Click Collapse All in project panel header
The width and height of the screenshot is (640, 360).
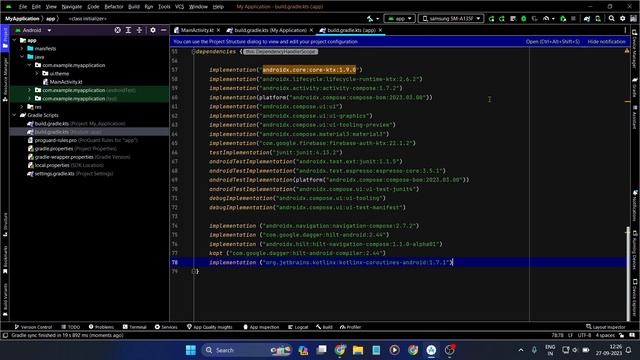click(x=139, y=30)
